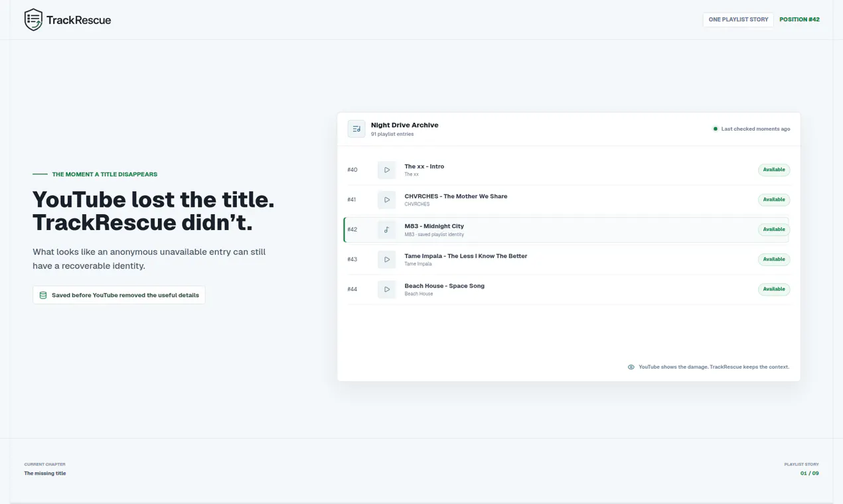Click the CURRENT CHAPTER label
The image size is (843, 504).
[x=45, y=464]
